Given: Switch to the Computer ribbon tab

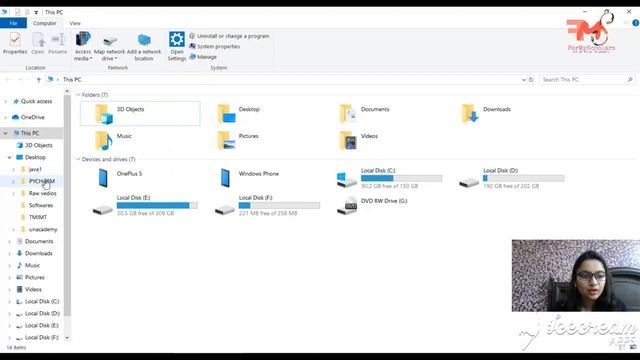Looking at the screenshot, I should (44, 23).
